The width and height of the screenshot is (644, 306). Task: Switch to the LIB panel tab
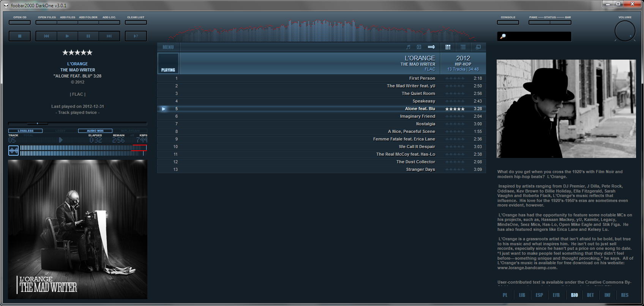point(522,295)
